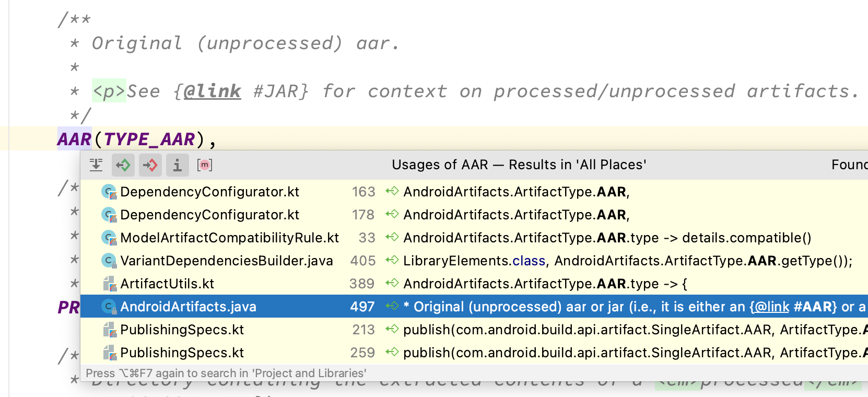The height and width of the screenshot is (397, 868).
Task: Click the usage arrow icon on line 163 row
Action: coord(392,192)
